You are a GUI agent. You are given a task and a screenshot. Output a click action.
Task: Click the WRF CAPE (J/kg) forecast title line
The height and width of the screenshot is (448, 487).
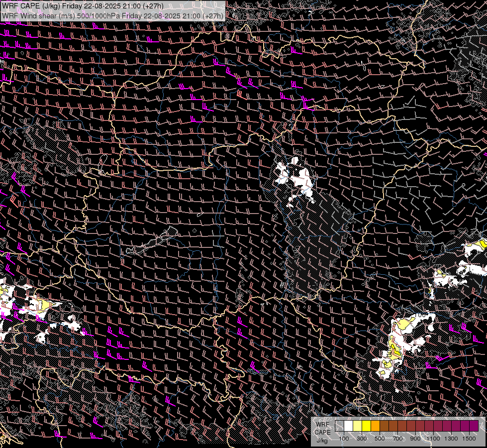pyautogui.click(x=83, y=6)
